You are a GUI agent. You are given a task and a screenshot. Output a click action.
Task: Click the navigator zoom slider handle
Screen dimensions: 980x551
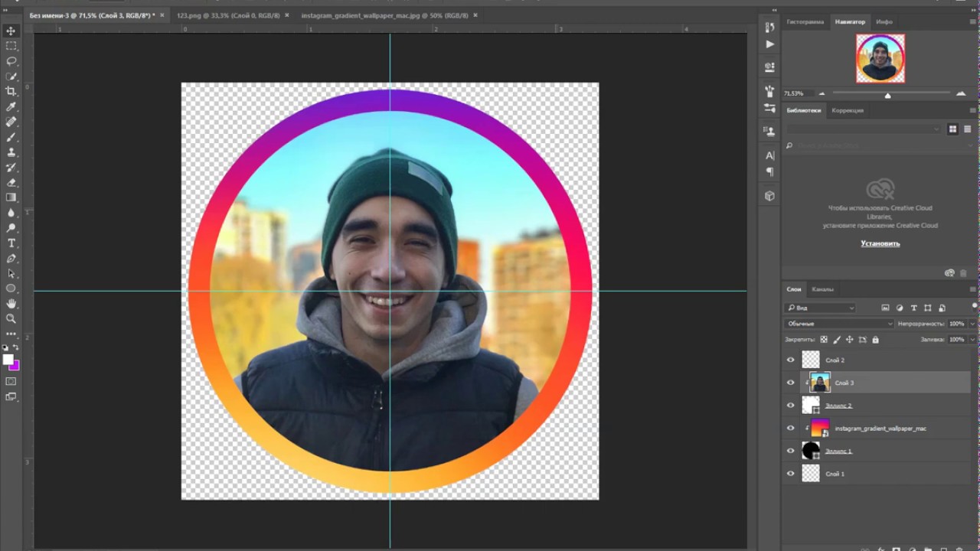pos(887,95)
